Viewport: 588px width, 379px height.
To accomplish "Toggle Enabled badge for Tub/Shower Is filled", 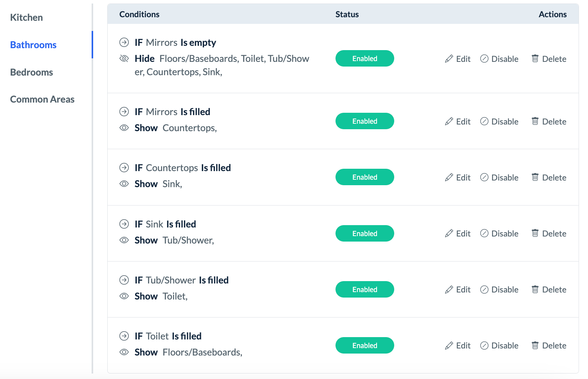I will [x=364, y=289].
